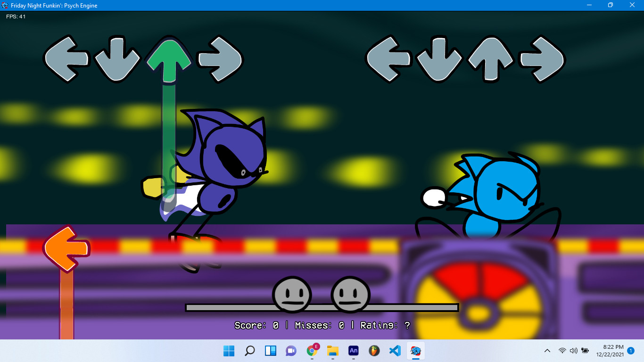Click the opponent's face icon on the health bar
Screen dimensions: 644x362
pyautogui.click(x=292, y=294)
